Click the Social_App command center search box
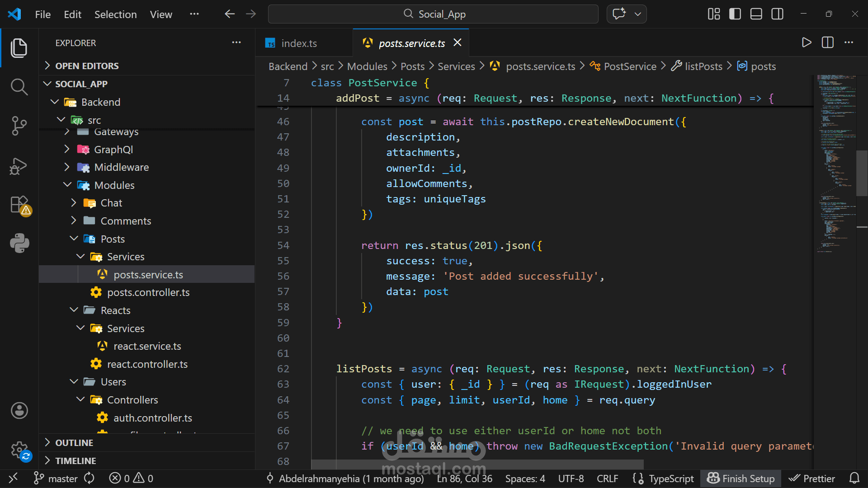868x488 pixels. tap(433, 14)
